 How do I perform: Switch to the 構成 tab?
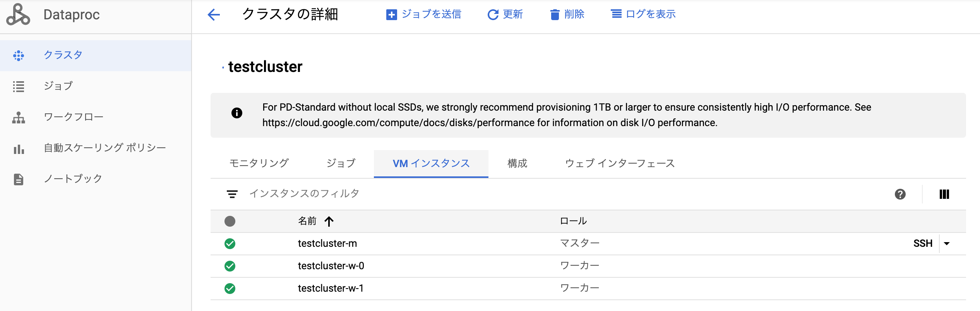517,163
